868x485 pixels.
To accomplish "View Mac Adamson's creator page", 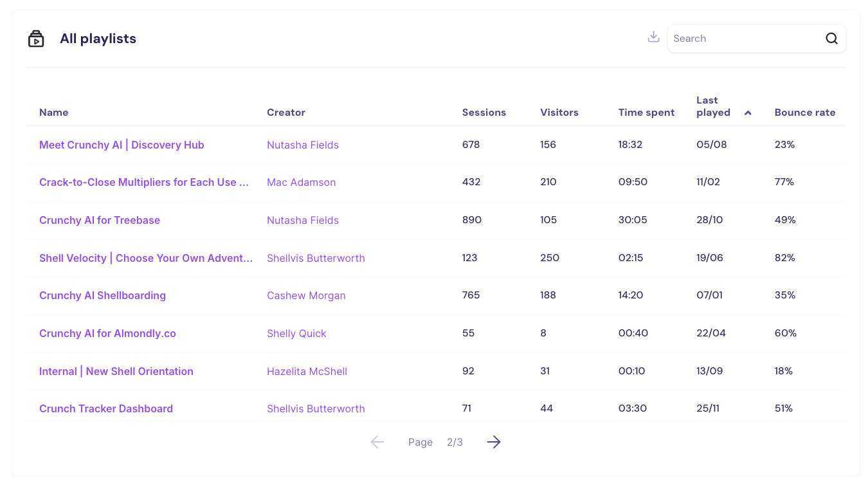I will pos(301,182).
